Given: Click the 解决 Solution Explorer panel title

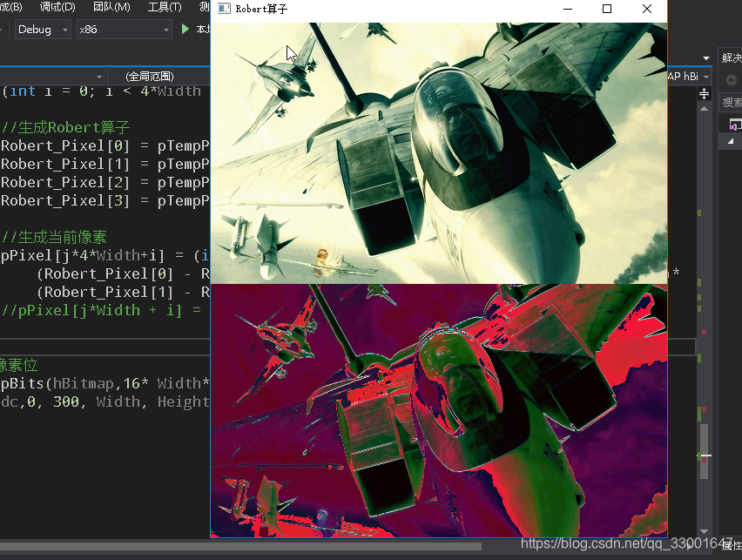Looking at the screenshot, I should [x=732, y=57].
